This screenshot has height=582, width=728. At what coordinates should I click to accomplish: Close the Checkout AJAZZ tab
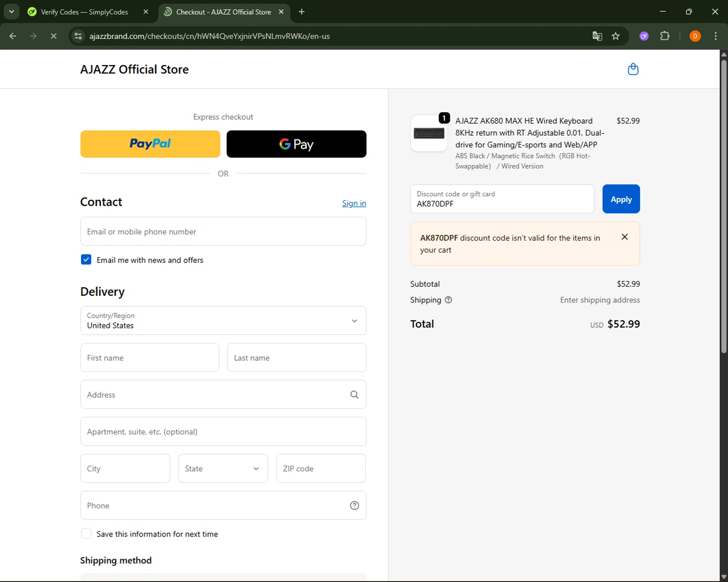(281, 12)
